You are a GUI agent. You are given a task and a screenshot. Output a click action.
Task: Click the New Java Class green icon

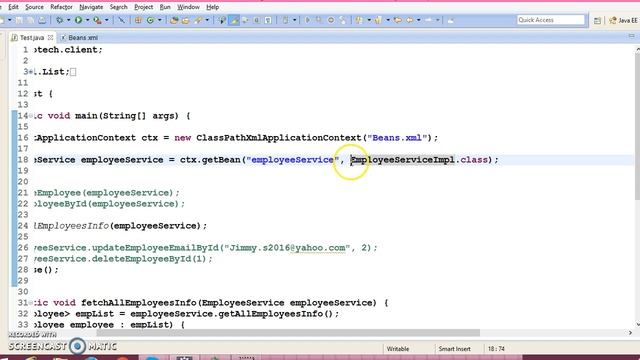tap(150, 20)
